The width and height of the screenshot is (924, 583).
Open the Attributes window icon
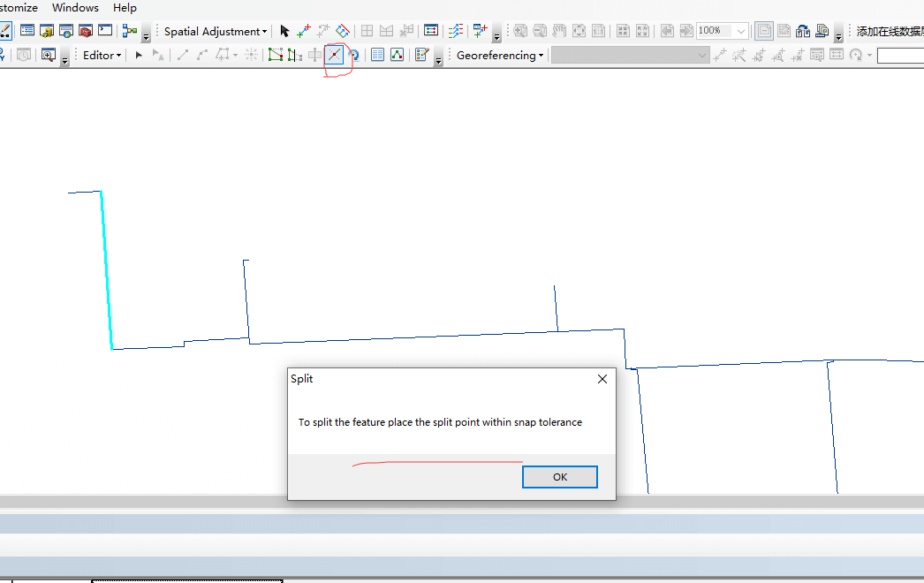(377, 55)
